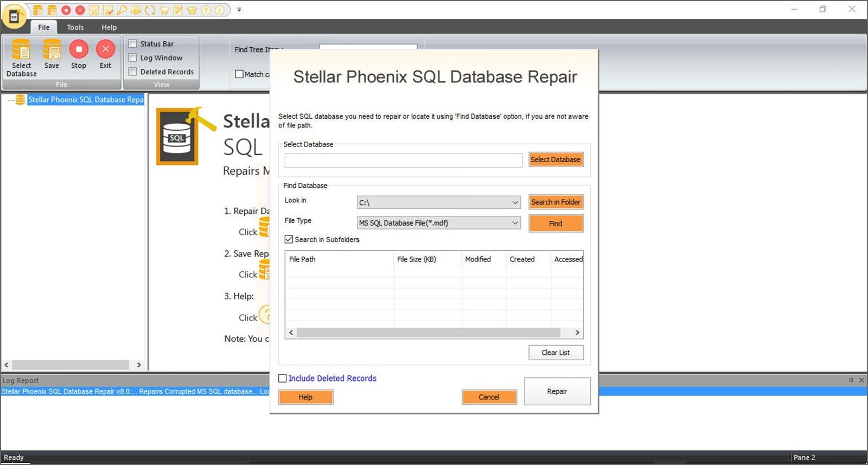The height and width of the screenshot is (465, 868).
Task: Click the circular update arrows icon
Action: (x=150, y=10)
